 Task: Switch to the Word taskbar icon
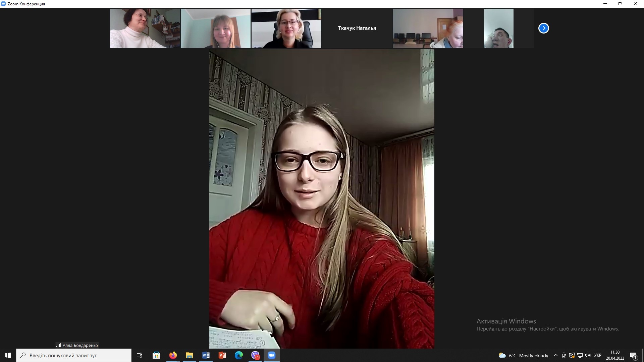pyautogui.click(x=206, y=355)
